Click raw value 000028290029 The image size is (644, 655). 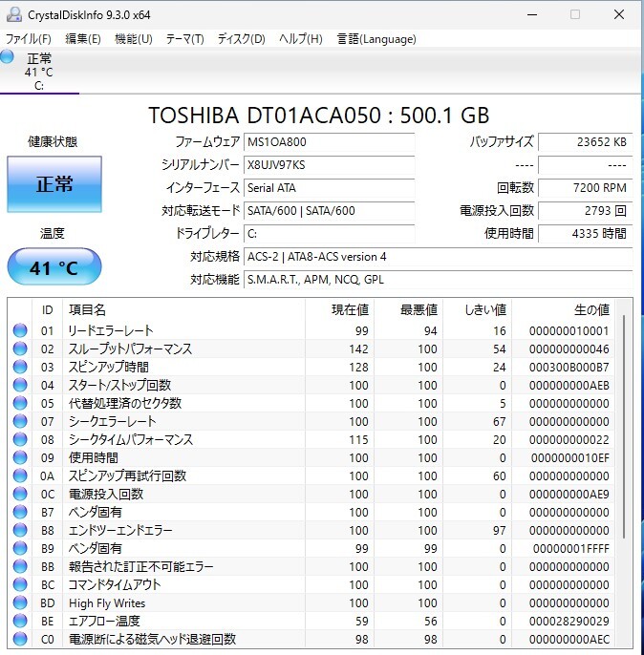[569, 622]
